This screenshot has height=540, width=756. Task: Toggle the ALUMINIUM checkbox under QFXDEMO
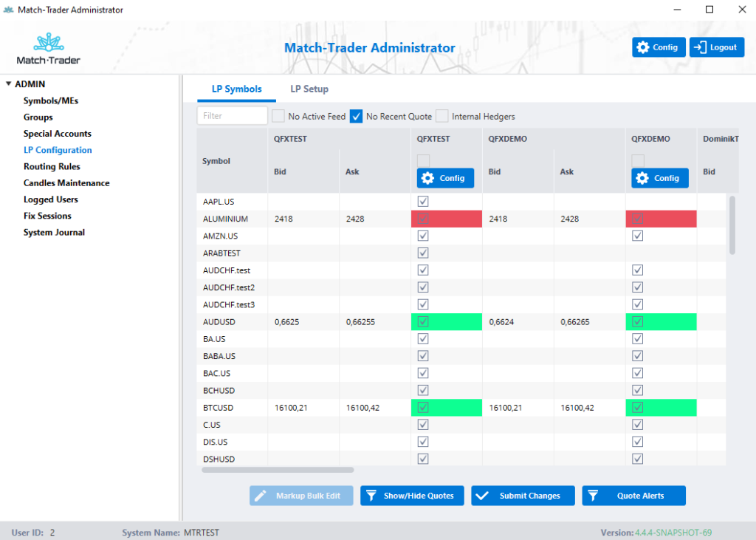(637, 219)
